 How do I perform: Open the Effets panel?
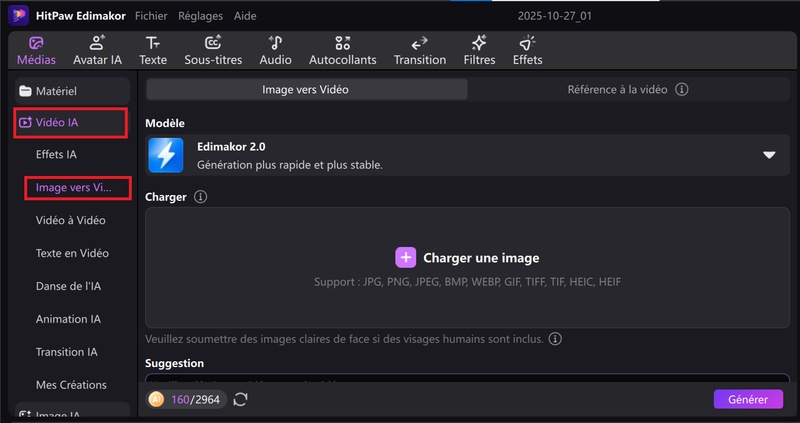pyautogui.click(x=528, y=51)
